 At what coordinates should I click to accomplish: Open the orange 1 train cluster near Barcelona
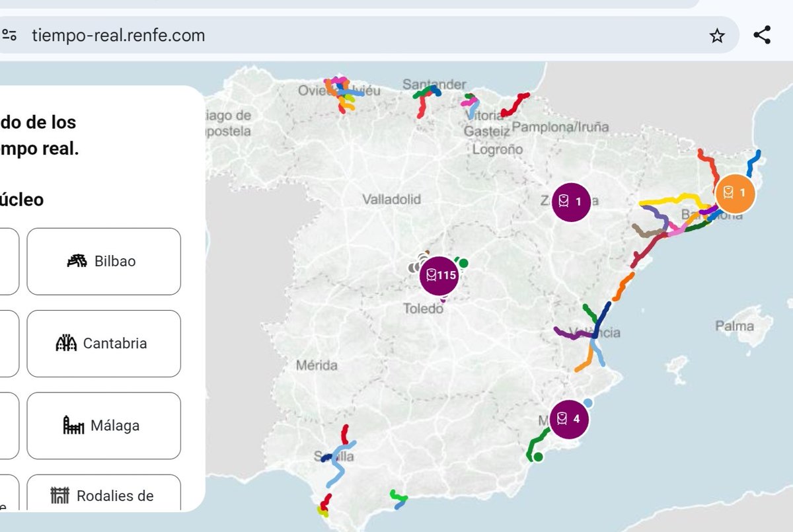[x=736, y=193]
